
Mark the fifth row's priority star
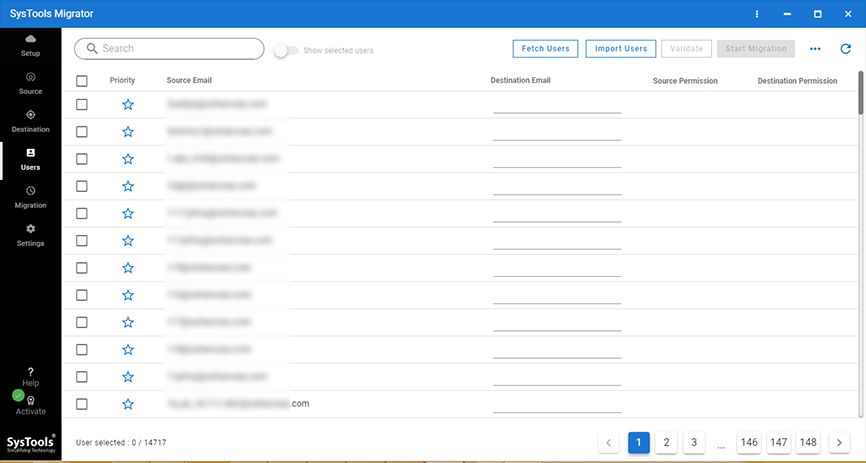[128, 213]
